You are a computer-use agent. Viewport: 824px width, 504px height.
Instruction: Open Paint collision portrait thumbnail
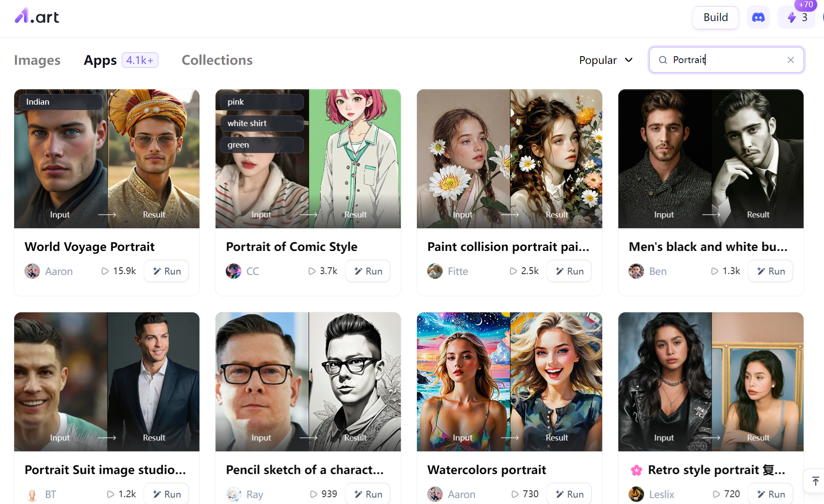click(x=510, y=159)
